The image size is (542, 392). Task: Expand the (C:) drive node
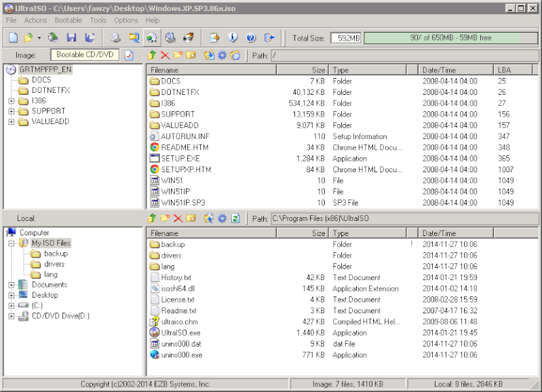click(x=12, y=306)
